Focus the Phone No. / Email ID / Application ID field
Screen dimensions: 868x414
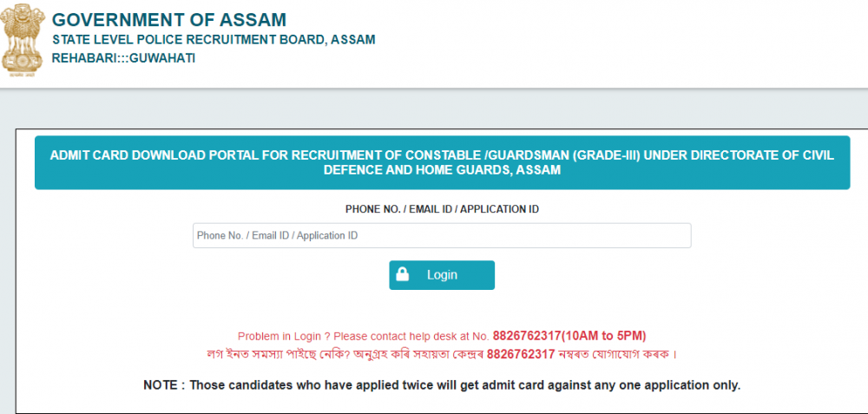tap(441, 236)
